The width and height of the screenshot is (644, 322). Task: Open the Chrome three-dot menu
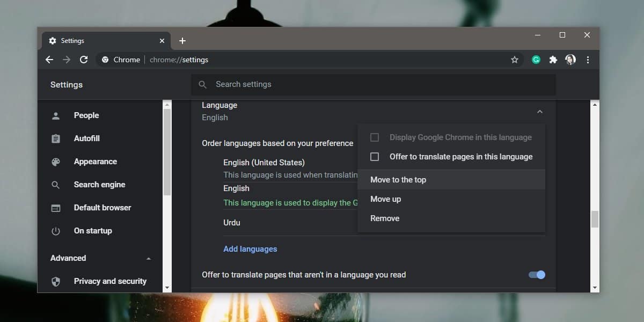tap(588, 60)
